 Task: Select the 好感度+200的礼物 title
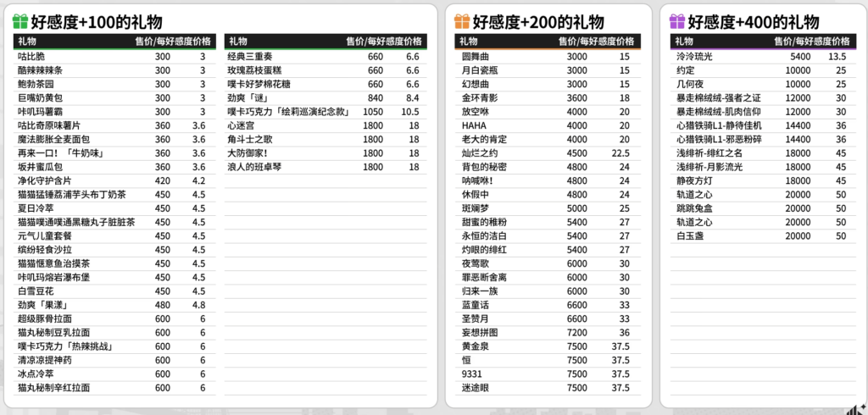538,22
